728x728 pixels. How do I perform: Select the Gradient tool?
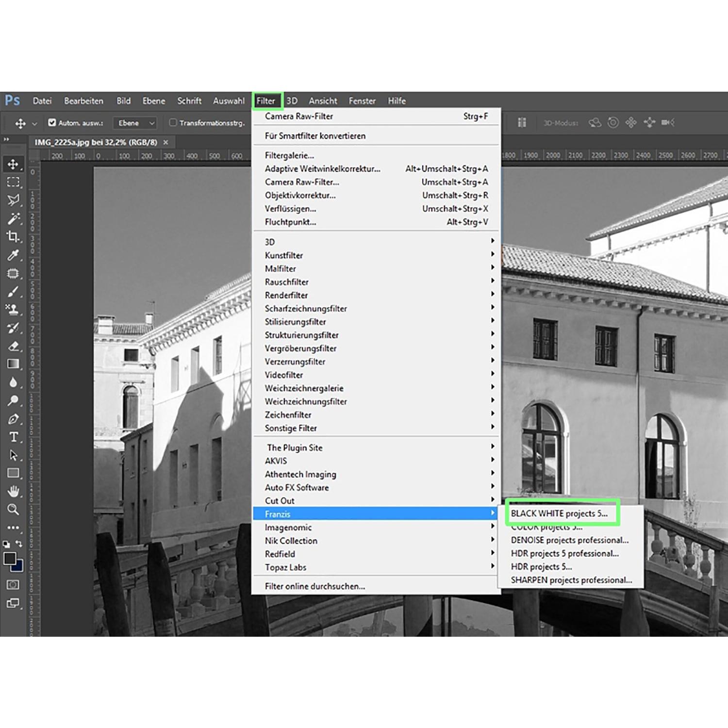coord(13,364)
